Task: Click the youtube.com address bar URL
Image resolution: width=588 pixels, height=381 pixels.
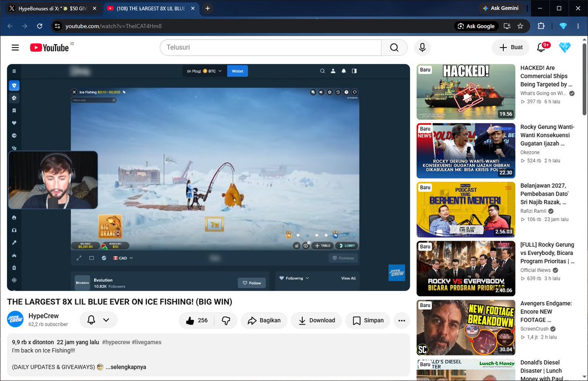Action: point(114,26)
